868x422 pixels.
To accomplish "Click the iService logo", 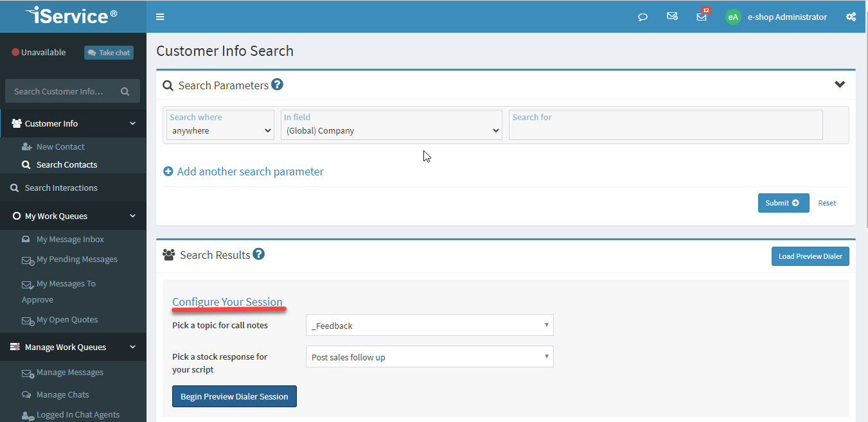I will pos(73,15).
